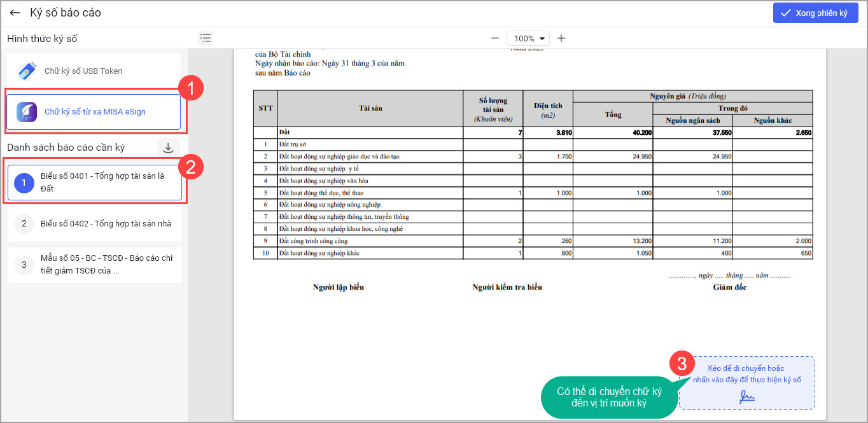868x423 pixels.
Task: Open Biểu số 0401 - Tổng hợp tài sản là Đất
Action: click(94, 183)
